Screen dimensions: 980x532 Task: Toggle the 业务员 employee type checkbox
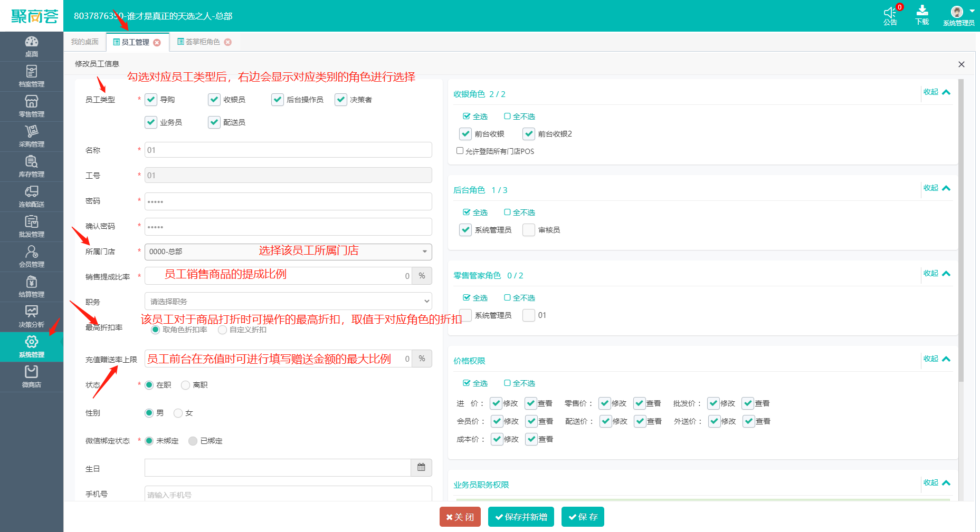click(x=151, y=122)
